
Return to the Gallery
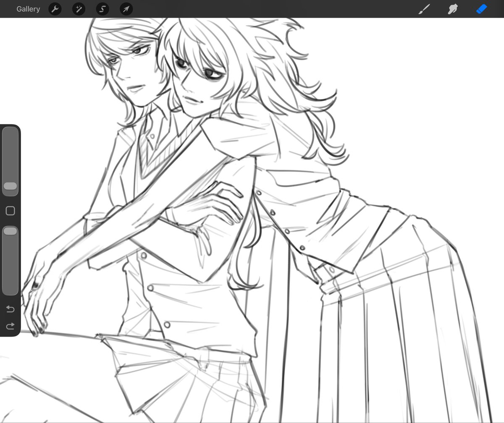(x=28, y=9)
